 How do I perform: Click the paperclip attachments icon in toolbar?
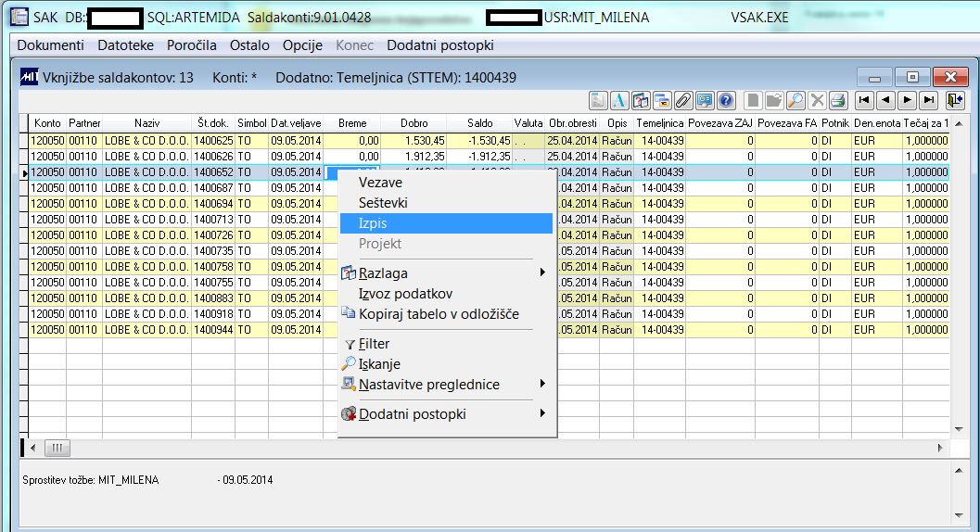click(x=683, y=100)
